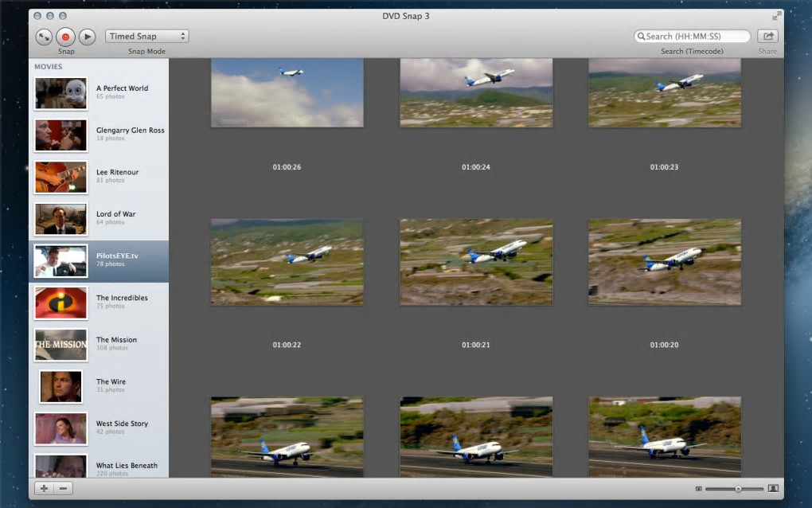Click the 01:00:26 timecode label
This screenshot has height=508, width=812.
pos(287,166)
